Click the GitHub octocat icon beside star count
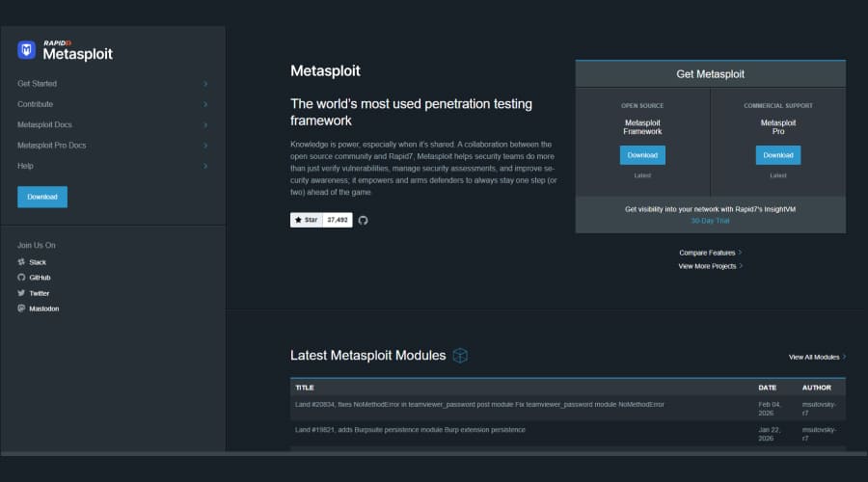This screenshot has height=482, width=868. [x=364, y=220]
